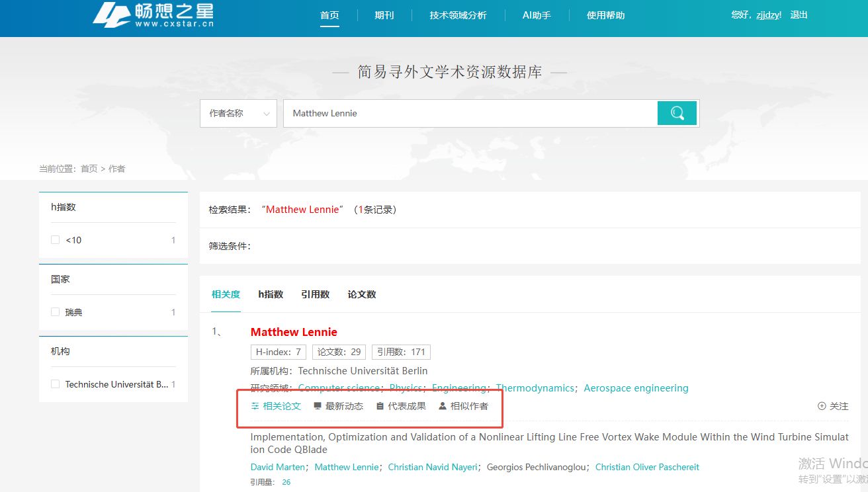Click the 关注 plus icon
This screenshot has height=492, width=868.
point(822,406)
